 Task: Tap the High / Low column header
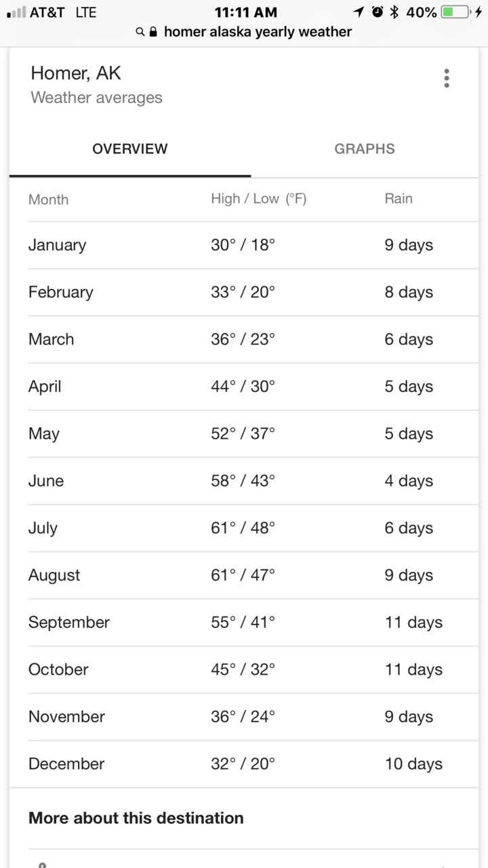tap(259, 199)
